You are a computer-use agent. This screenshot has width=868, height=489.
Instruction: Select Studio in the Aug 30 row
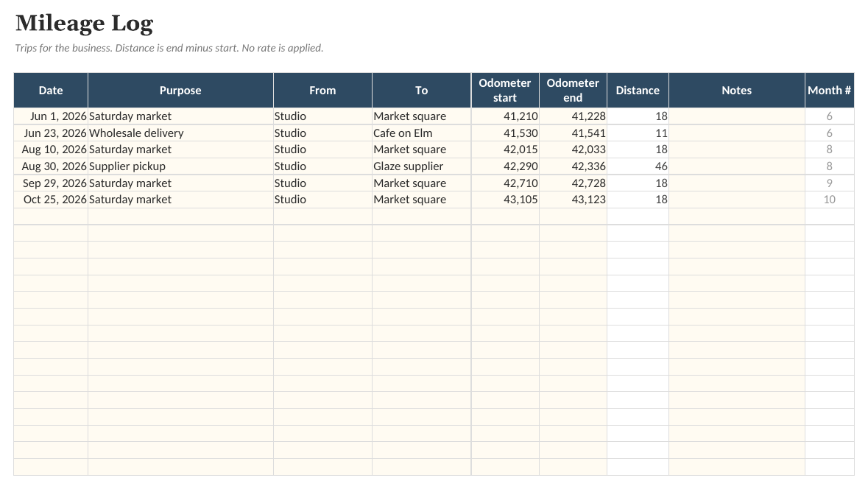(322, 166)
